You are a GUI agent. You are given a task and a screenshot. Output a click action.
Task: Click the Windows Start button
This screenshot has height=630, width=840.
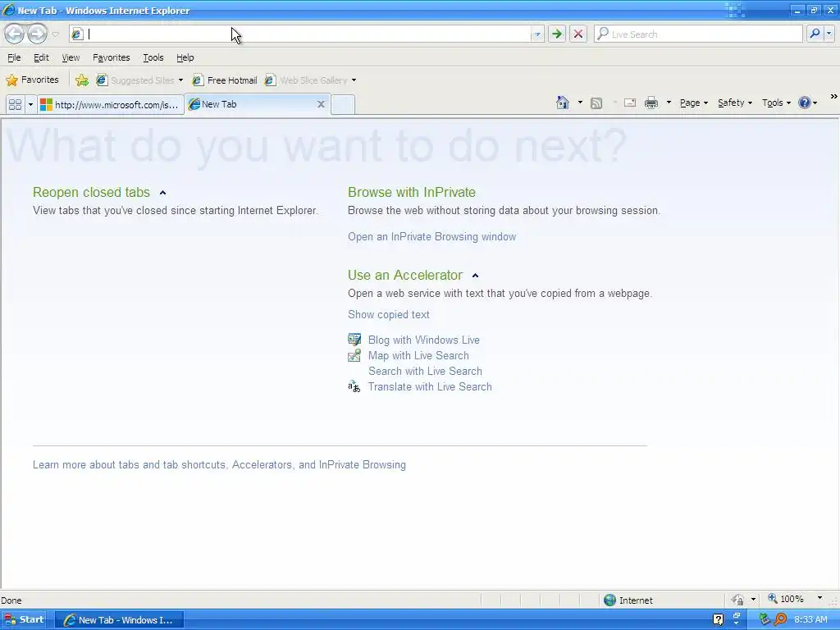24,620
